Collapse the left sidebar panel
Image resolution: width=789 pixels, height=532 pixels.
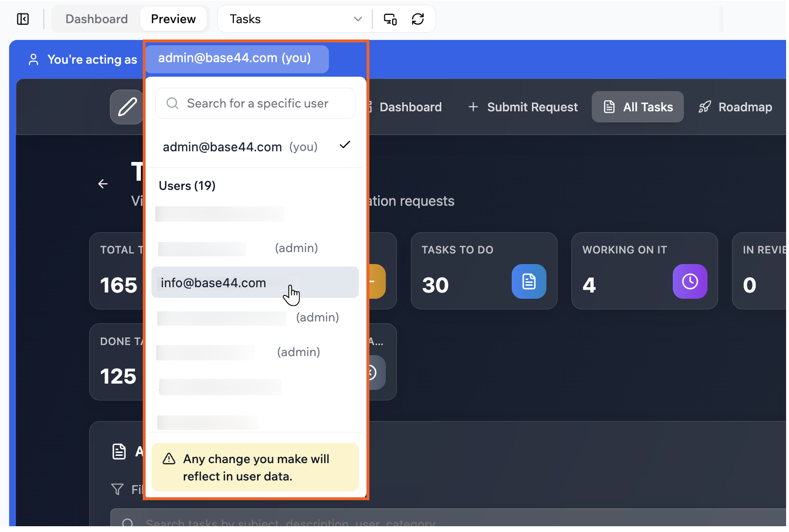(x=23, y=19)
